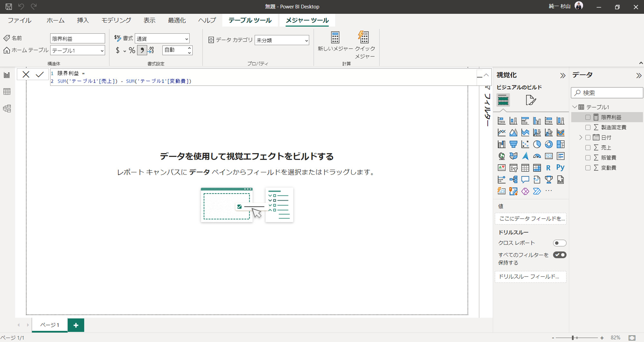Open the 書式 format dropdown
Image resolution: width=644 pixels, height=342 pixels.
(162, 39)
